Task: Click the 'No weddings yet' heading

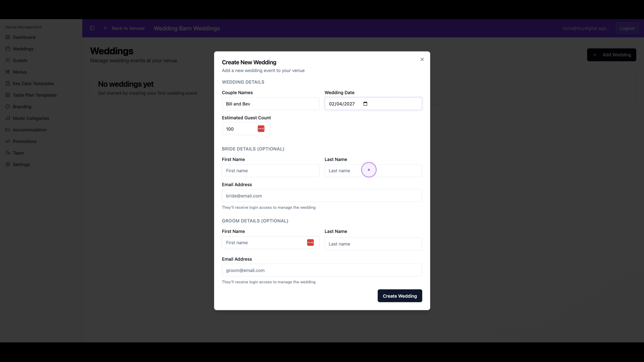Action: (126, 84)
